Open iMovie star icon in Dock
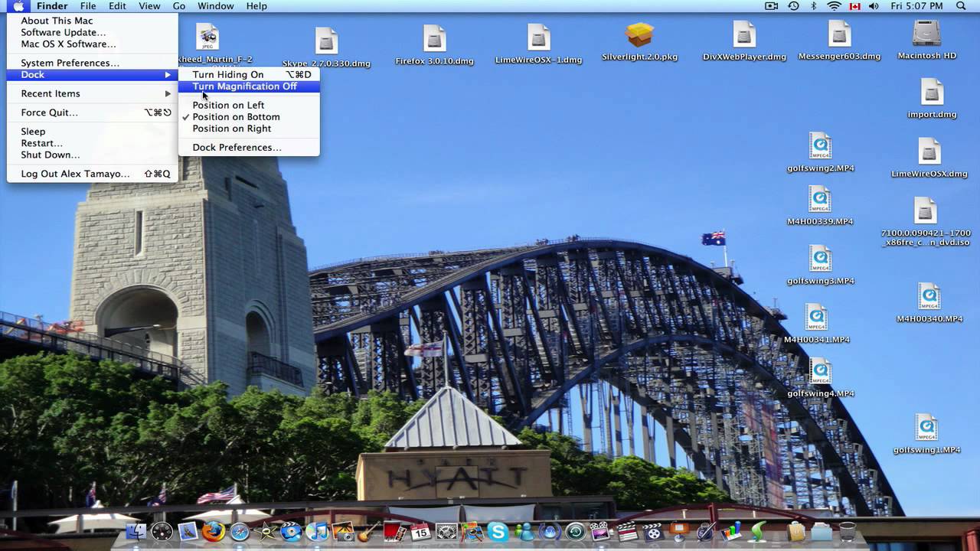980x551 pixels. pos(266,531)
